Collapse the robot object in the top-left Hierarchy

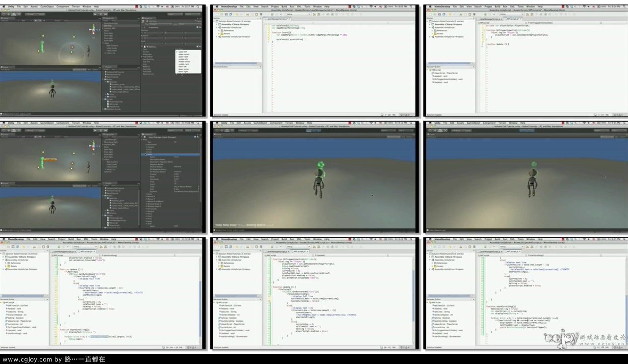[104, 43]
